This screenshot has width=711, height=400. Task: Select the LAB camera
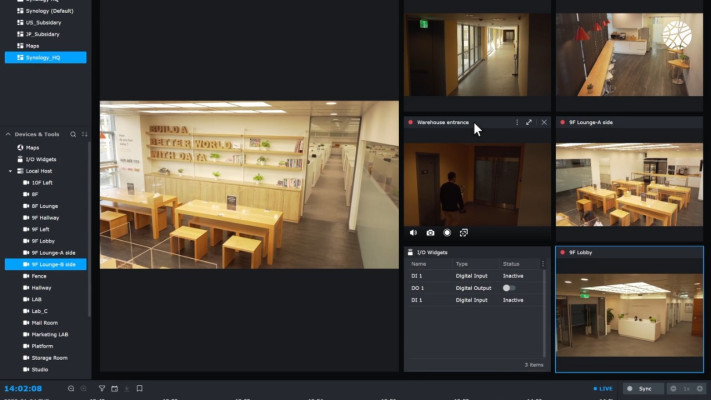(45, 299)
